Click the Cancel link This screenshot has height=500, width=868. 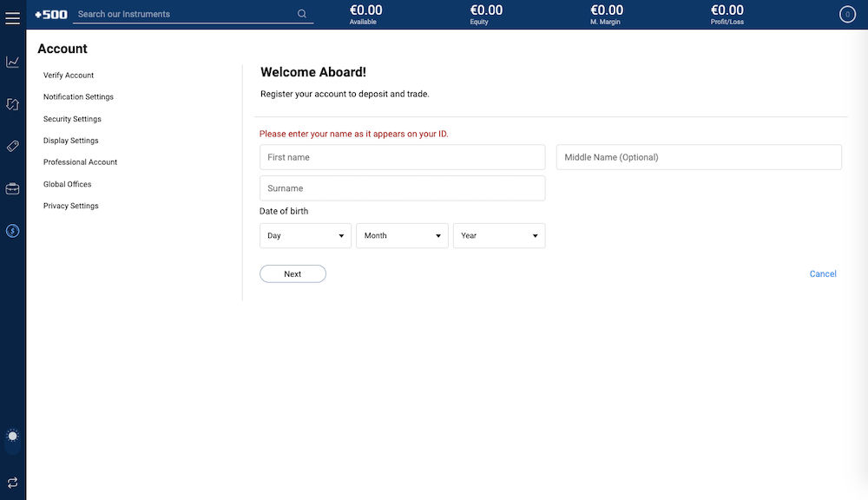(823, 274)
